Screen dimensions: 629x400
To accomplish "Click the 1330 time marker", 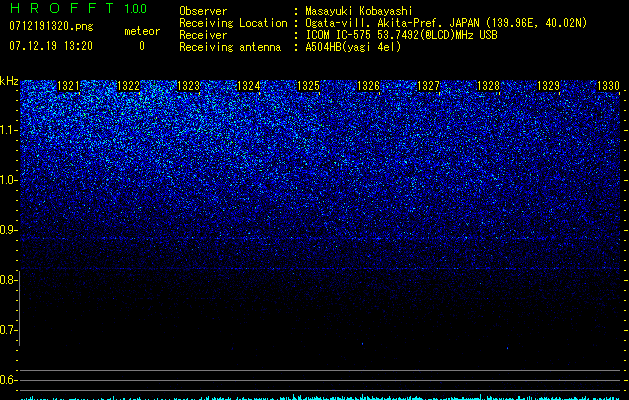I will pos(609,86).
